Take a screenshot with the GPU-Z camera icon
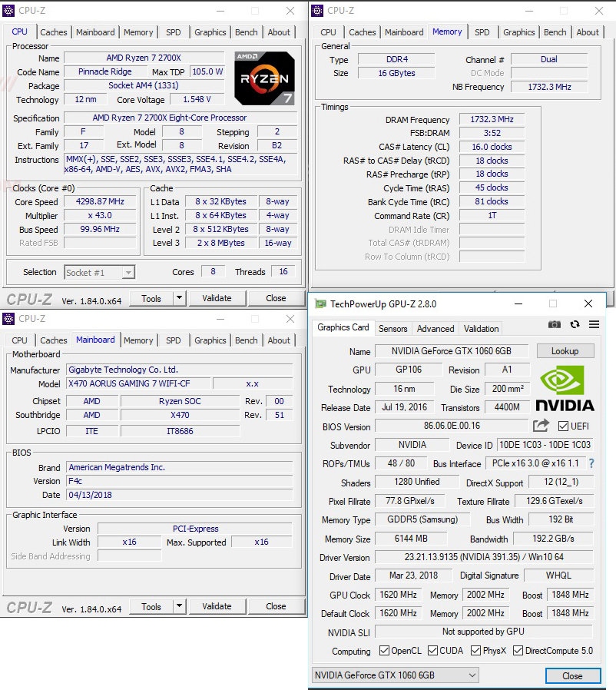The width and height of the screenshot is (616, 690). pyautogui.click(x=555, y=325)
